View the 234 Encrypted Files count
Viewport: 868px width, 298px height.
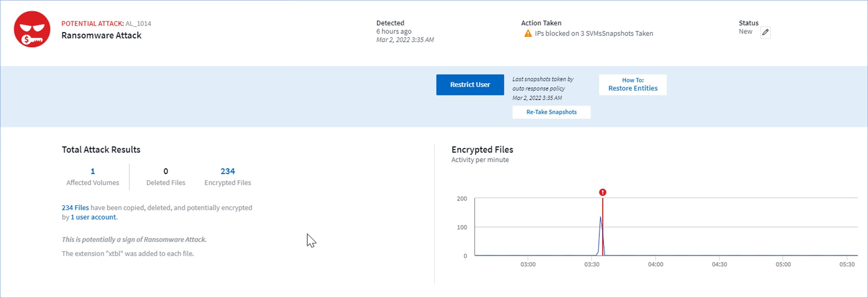coord(228,171)
